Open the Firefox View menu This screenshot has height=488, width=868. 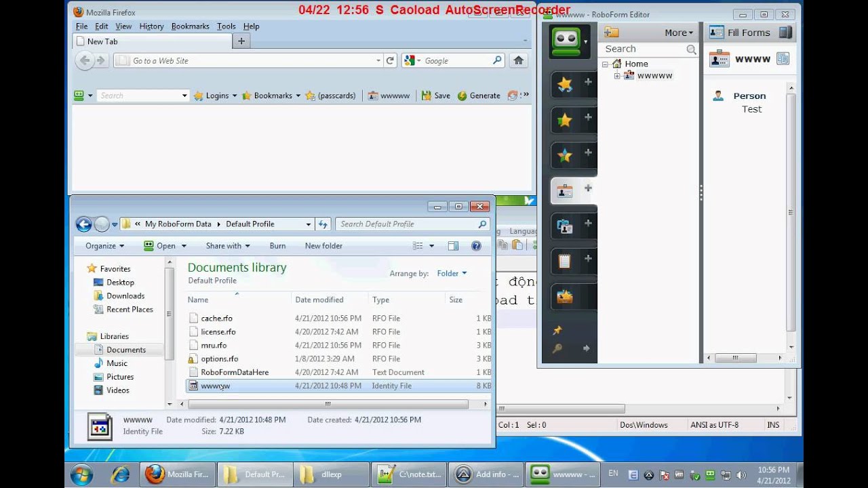pyautogui.click(x=123, y=26)
